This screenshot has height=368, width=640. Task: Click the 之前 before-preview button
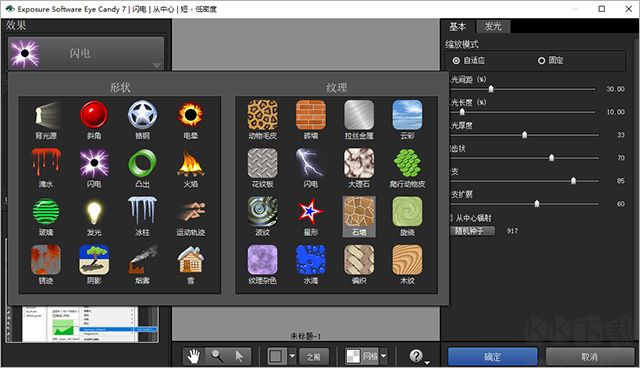pyautogui.click(x=313, y=357)
